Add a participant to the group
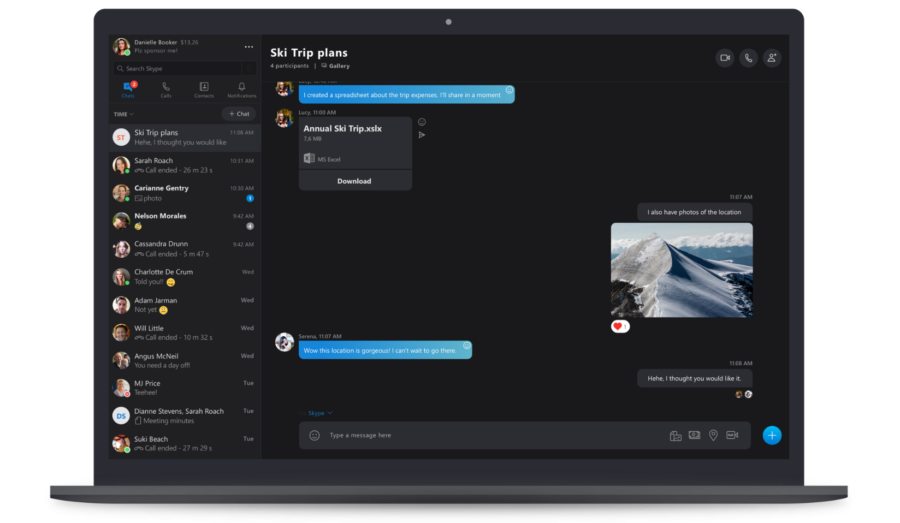Screen dimensions: 900x523 coord(772,57)
